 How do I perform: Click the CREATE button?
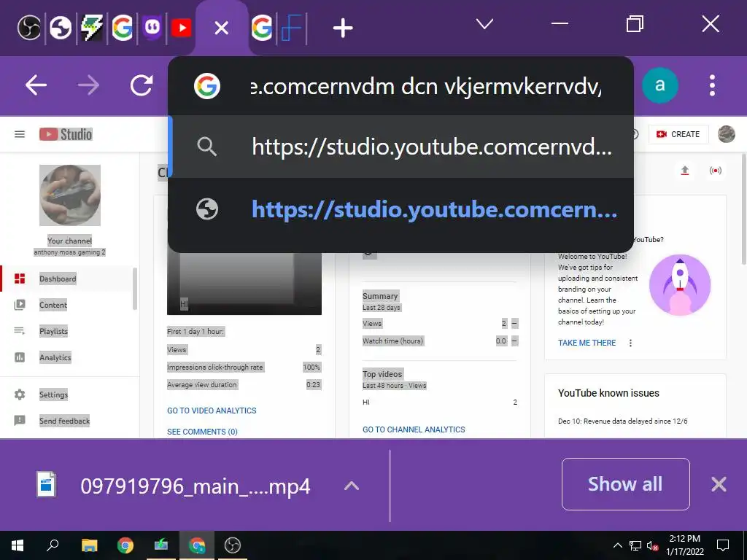pos(678,134)
